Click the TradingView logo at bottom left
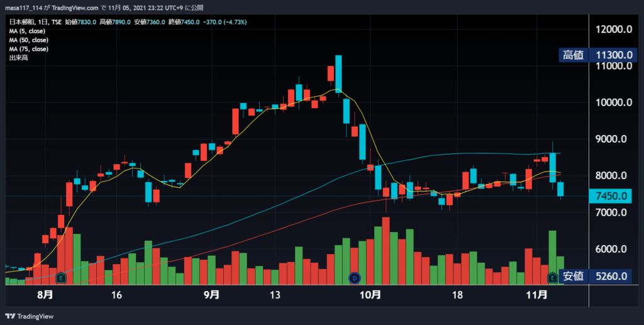The image size is (644, 325). pos(29,316)
